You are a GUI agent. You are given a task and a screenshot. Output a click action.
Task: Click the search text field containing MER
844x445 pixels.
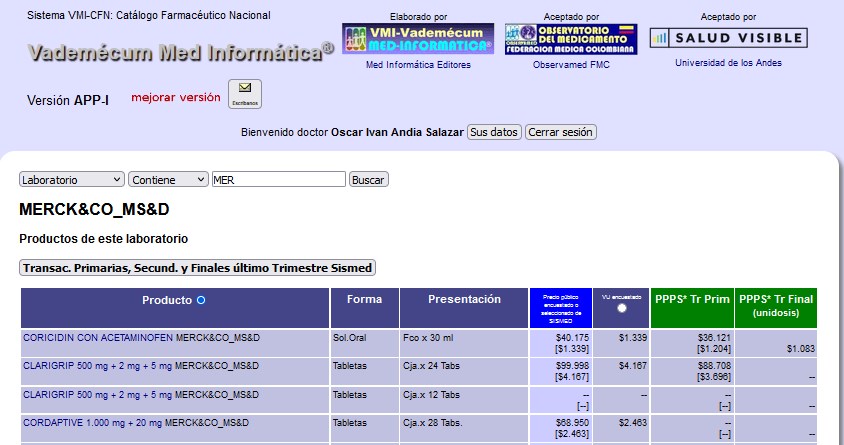click(279, 180)
